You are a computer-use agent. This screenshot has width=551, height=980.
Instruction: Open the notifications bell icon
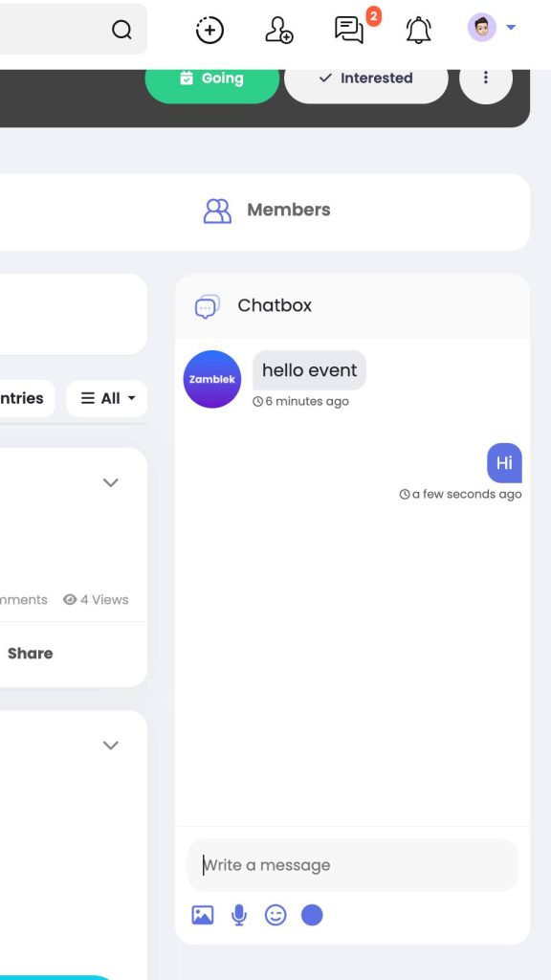click(x=419, y=30)
